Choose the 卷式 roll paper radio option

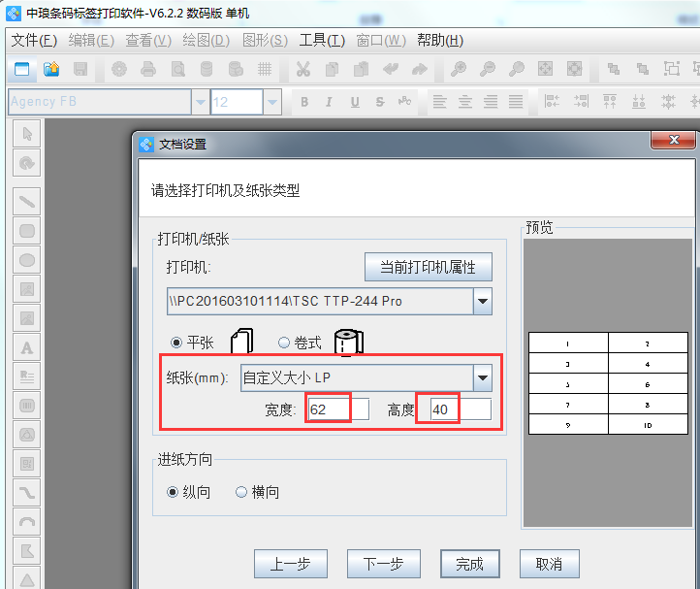tap(284, 342)
